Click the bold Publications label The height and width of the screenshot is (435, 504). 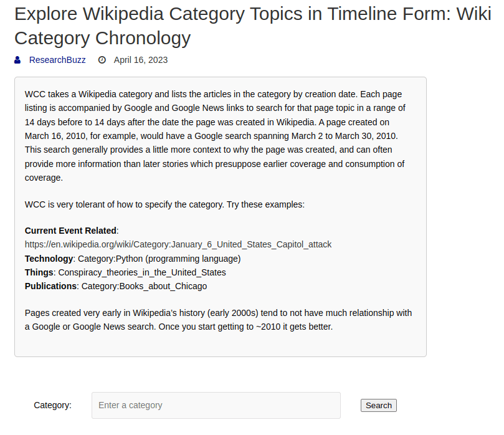pyautogui.click(x=50, y=286)
